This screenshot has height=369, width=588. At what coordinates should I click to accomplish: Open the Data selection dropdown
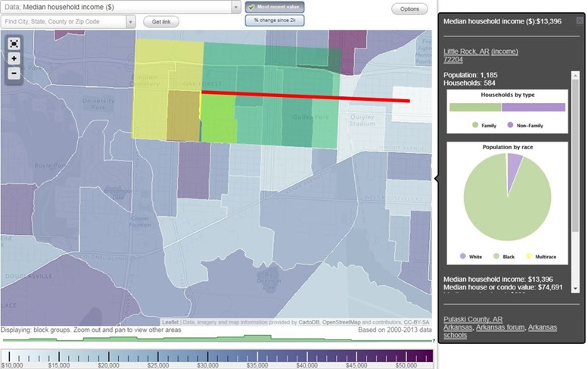tap(236, 7)
